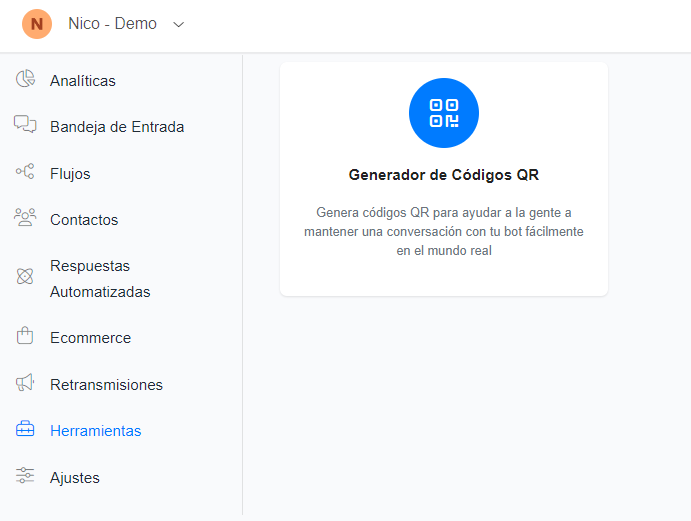Go to Bandeja de Entrada
The height and width of the screenshot is (521, 691).
117,127
